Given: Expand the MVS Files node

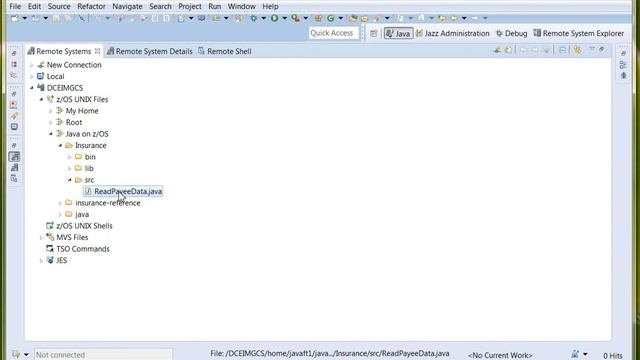Looking at the screenshot, I should click(41, 237).
